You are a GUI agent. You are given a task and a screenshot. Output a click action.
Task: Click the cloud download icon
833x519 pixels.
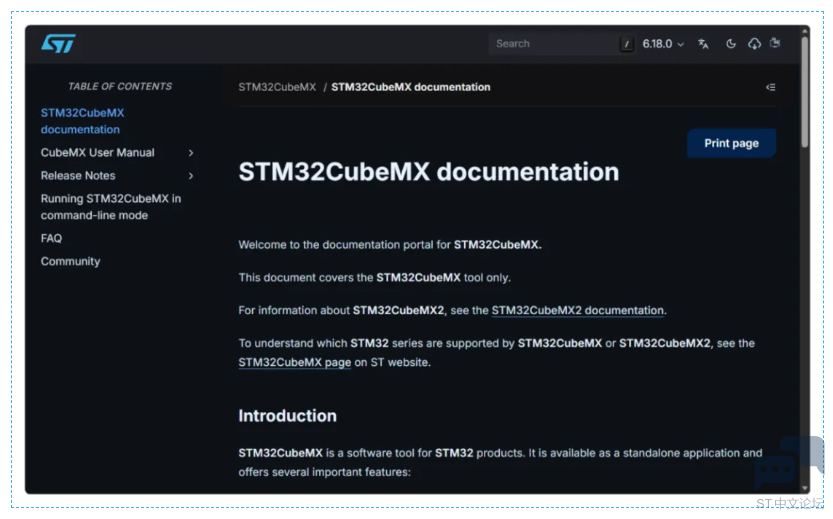tap(754, 44)
